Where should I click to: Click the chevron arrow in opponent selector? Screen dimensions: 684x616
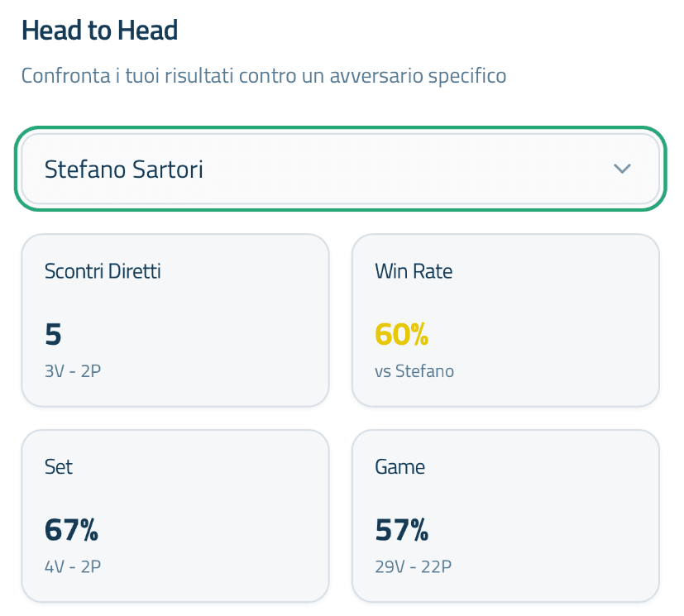click(x=622, y=169)
